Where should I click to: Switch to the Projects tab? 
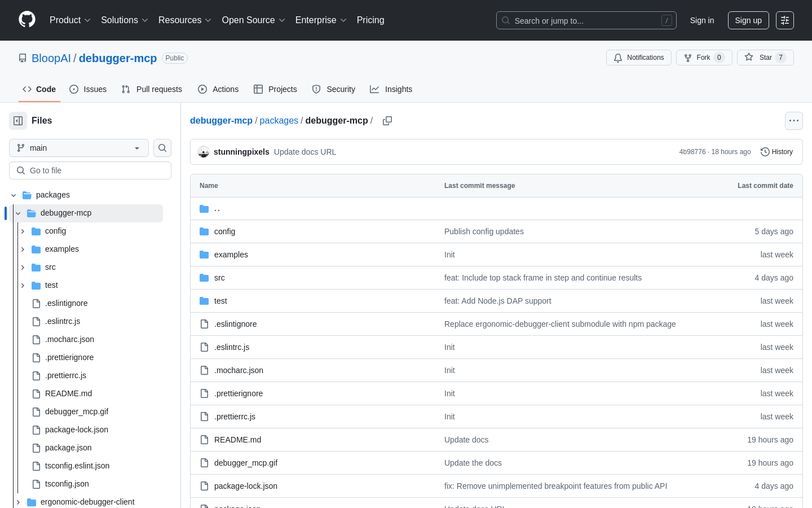[275, 89]
